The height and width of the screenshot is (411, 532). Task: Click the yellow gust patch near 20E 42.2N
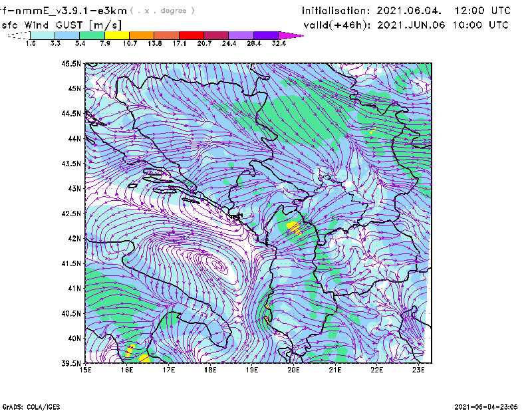pyautogui.click(x=294, y=227)
